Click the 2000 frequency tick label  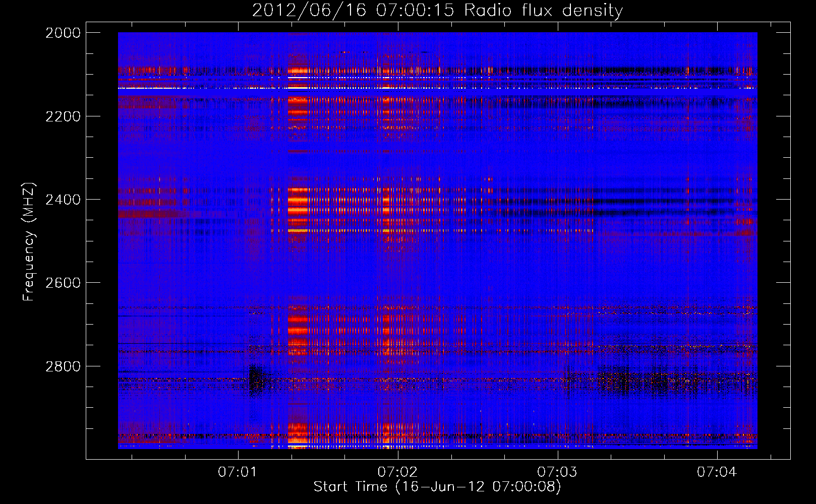point(63,33)
